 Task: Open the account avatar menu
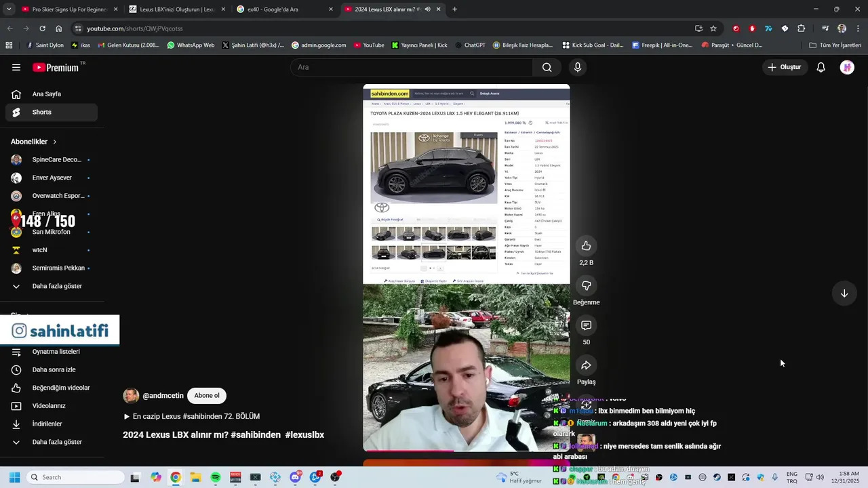(847, 67)
